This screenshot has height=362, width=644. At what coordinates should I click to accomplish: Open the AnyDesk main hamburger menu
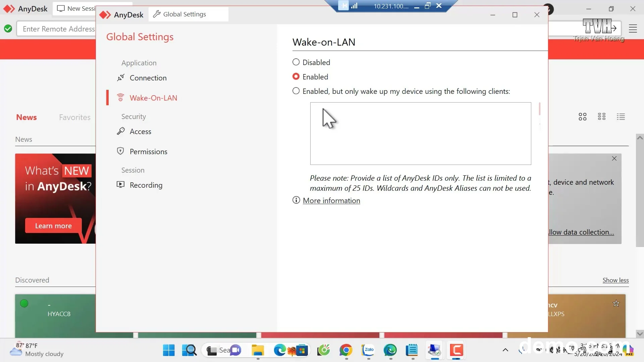633,29
